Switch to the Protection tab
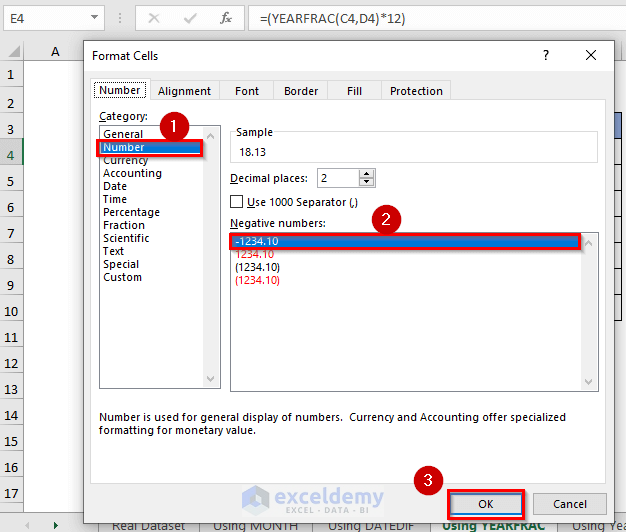Viewport: 626px width, 532px height. point(416,91)
